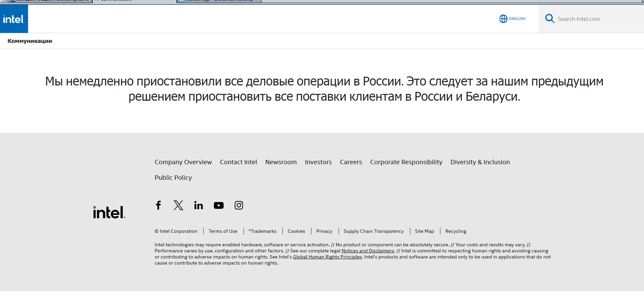This screenshot has height=298, width=644.
Task: Open the Site Map link
Action: point(424,231)
